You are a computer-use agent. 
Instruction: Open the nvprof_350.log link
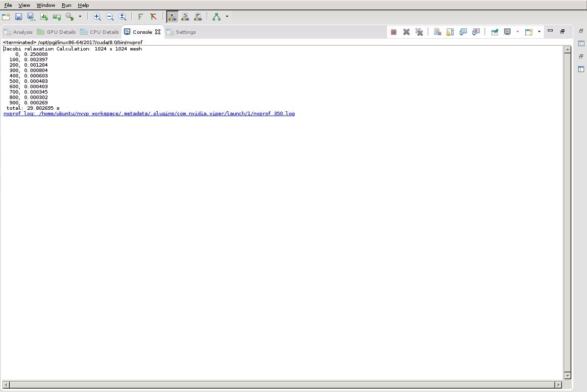(x=149, y=114)
